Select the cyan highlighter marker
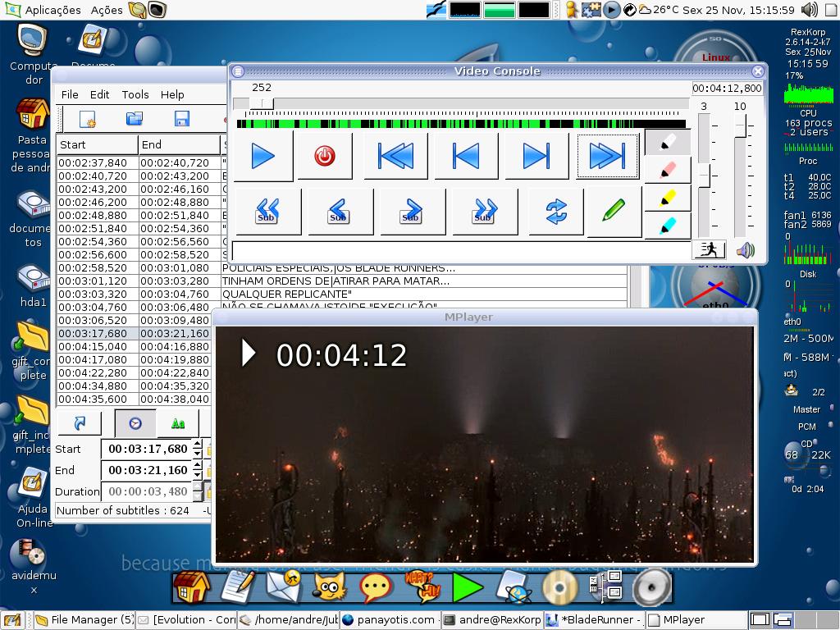 tap(668, 226)
